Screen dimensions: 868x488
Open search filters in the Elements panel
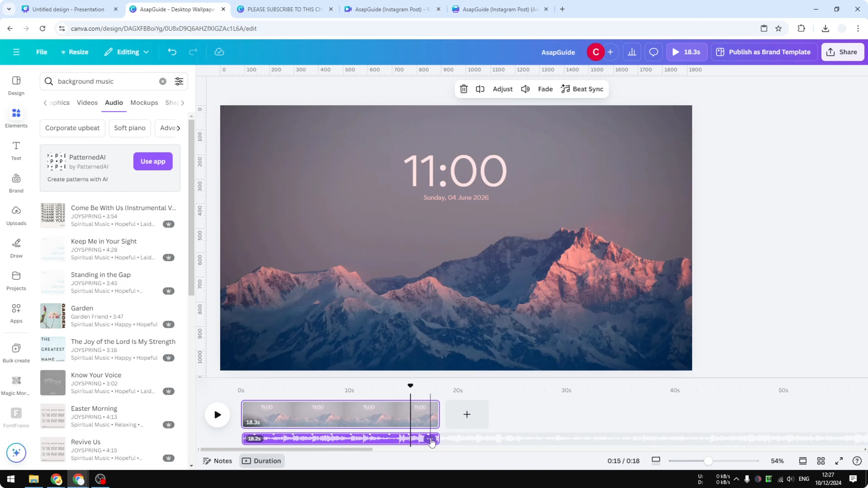[179, 81]
